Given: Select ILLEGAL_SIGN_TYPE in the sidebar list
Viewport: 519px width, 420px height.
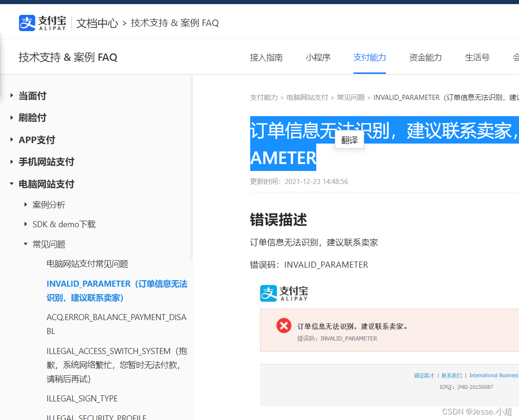Looking at the screenshot, I should [82, 398].
